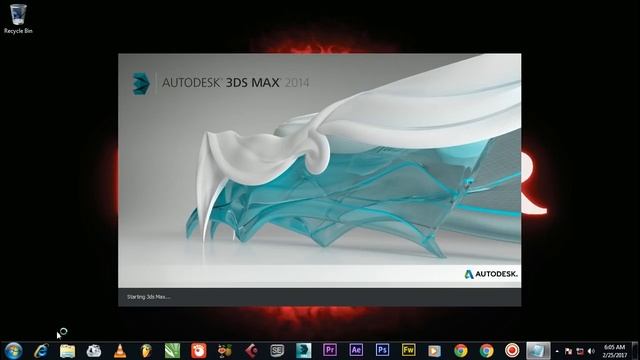Launch Adobe Fireworks (Fw) icon
The width and height of the screenshot is (640, 360).
(408, 350)
